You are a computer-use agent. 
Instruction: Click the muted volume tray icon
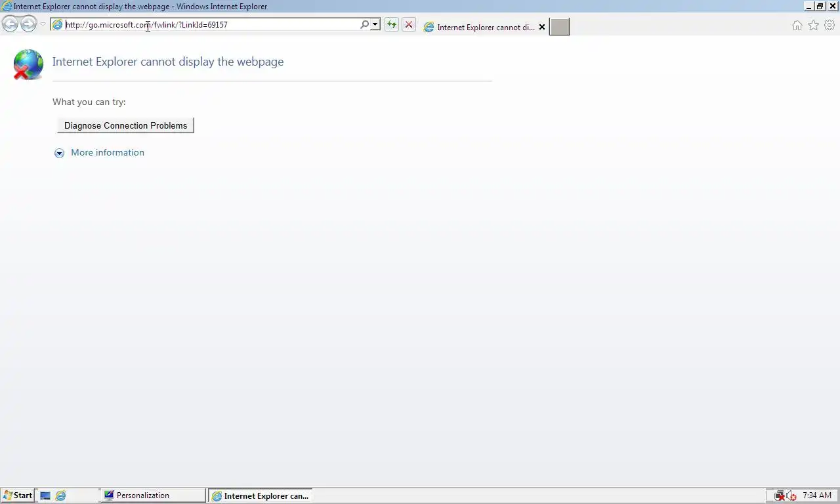791,495
